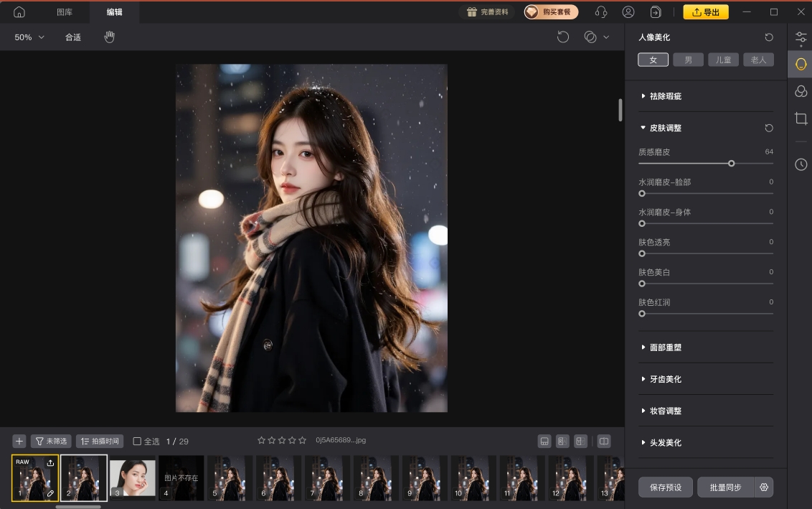Click the filmstrip horizontal scrollbar
This screenshot has width=812, height=509.
click(x=78, y=507)
